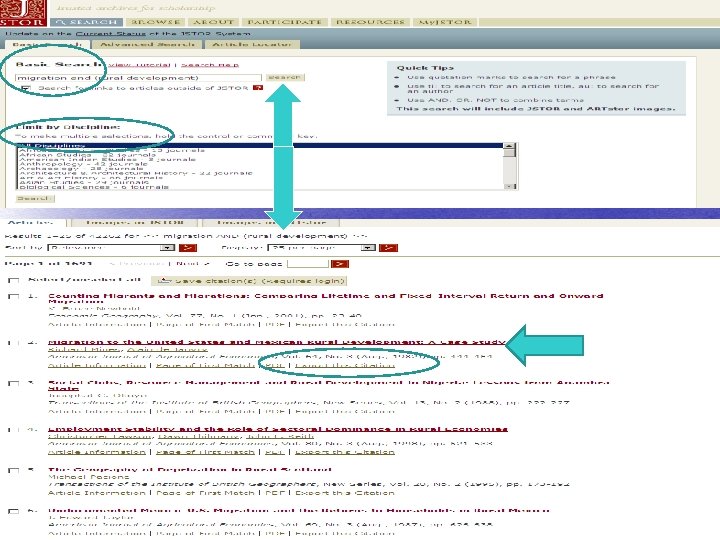Click Export this Citation for result 5
The image size is (720, 540).
click(x=345, y=493)
